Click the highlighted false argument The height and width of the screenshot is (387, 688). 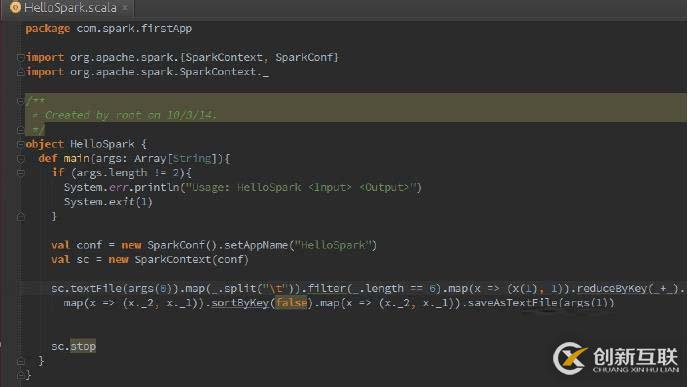291,303
